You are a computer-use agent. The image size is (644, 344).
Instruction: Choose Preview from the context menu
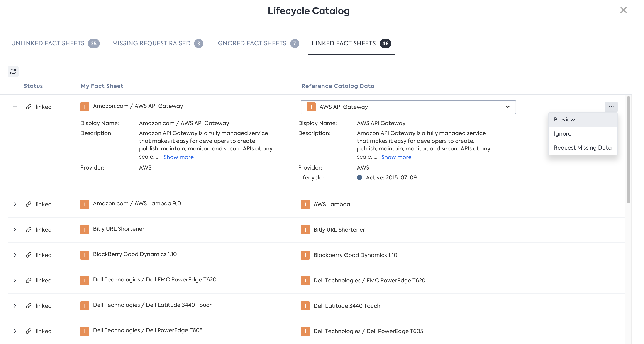pos(583,120)
